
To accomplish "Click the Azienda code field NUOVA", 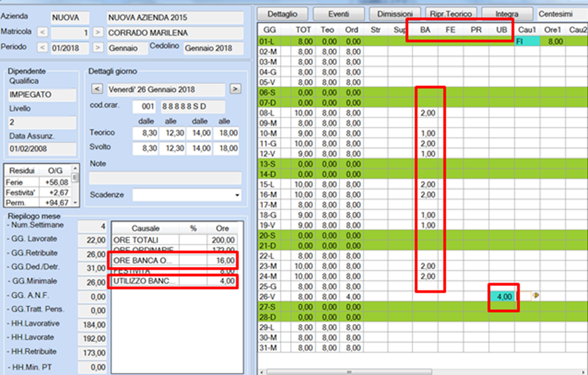I will [70, 18].
